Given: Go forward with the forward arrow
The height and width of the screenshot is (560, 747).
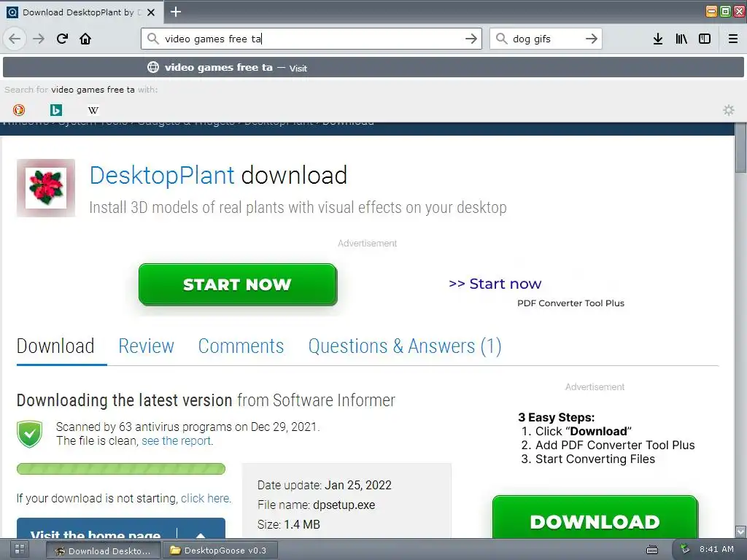Looking at the screenshot, I should 39,39.
